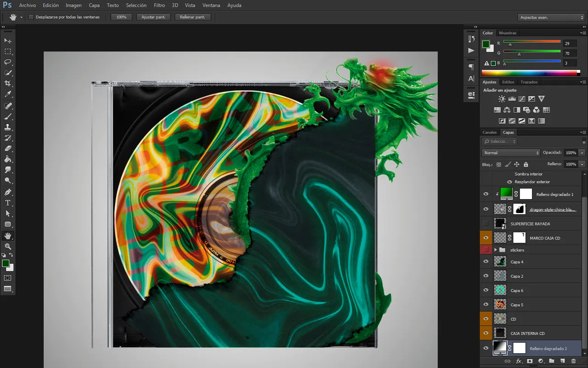Hide the CAJA INTERNA CD layer

point(486,333)
